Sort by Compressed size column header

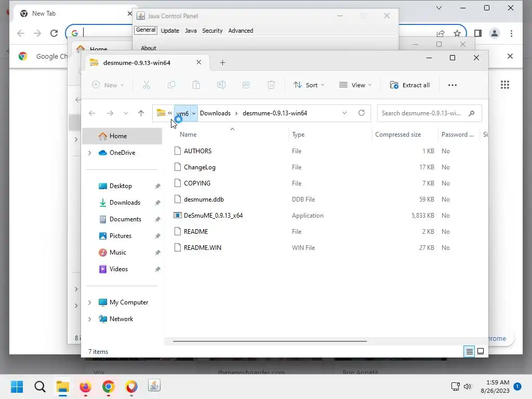pyautogui.click(x=398, y=135)
